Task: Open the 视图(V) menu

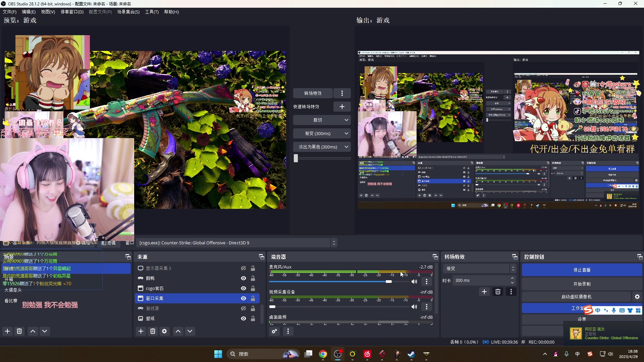Action: (x=48, y=12)
